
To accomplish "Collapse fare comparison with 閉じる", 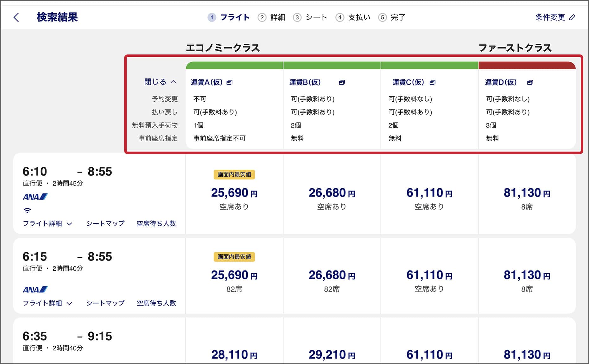I will coord(160,82).
